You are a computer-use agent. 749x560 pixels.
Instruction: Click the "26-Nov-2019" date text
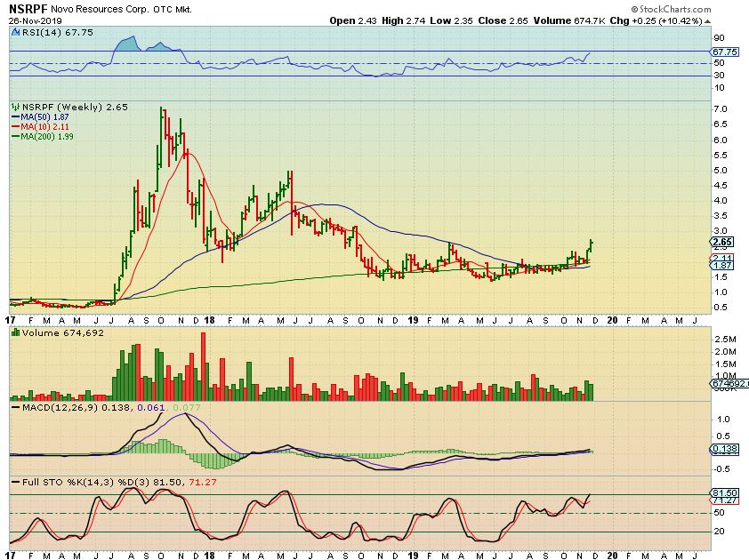(x=35, y=21)
